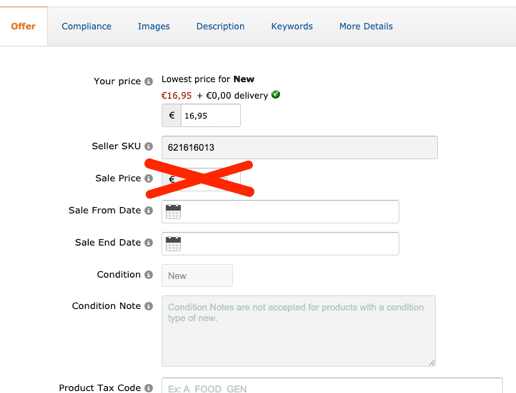The image size is (516, 393).
Task: Select the Keywords tab
Action: pos(292,26)
